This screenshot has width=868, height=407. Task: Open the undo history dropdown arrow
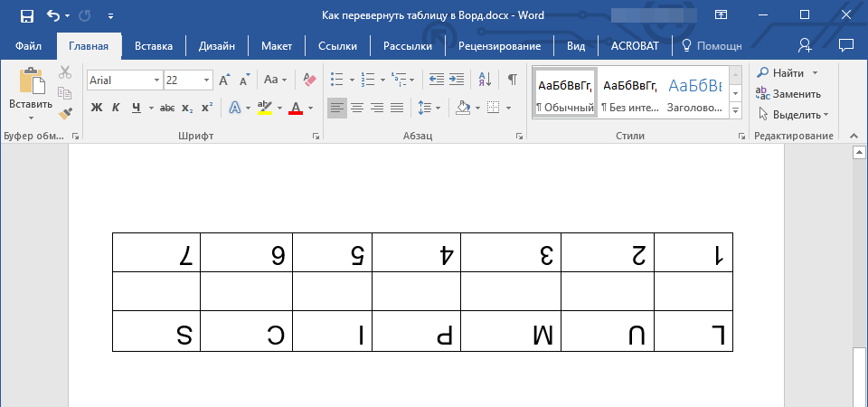(x=68, y=16)
